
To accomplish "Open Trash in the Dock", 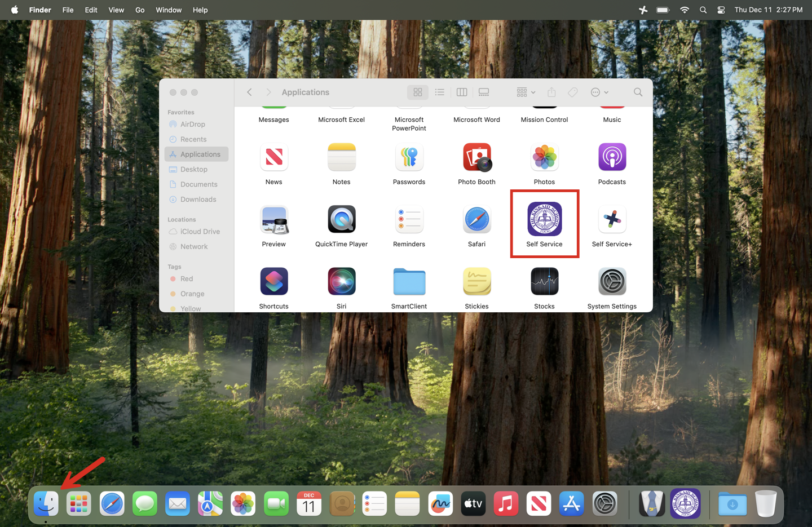I will 766,503.
